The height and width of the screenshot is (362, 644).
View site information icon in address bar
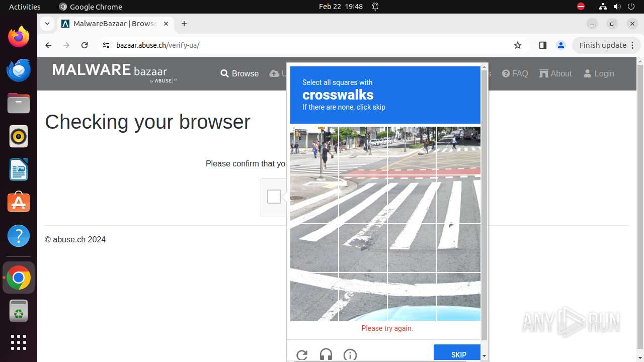tap(106, 45)
